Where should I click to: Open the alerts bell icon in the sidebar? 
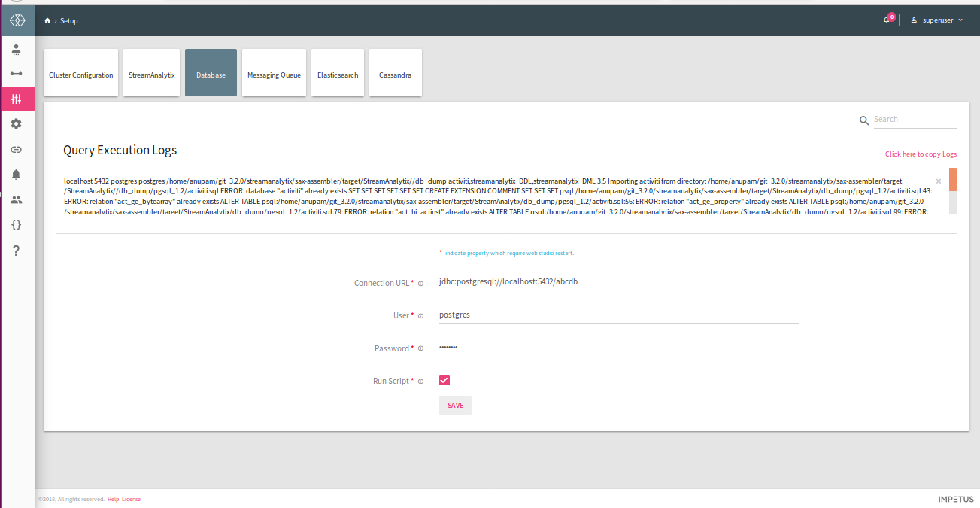tap(17, 175)
